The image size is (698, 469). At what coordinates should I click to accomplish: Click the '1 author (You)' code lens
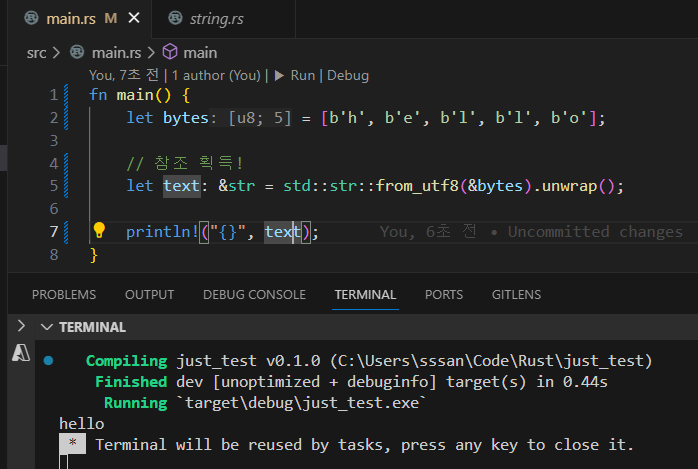pyautogui.click(x=218, y=75)
